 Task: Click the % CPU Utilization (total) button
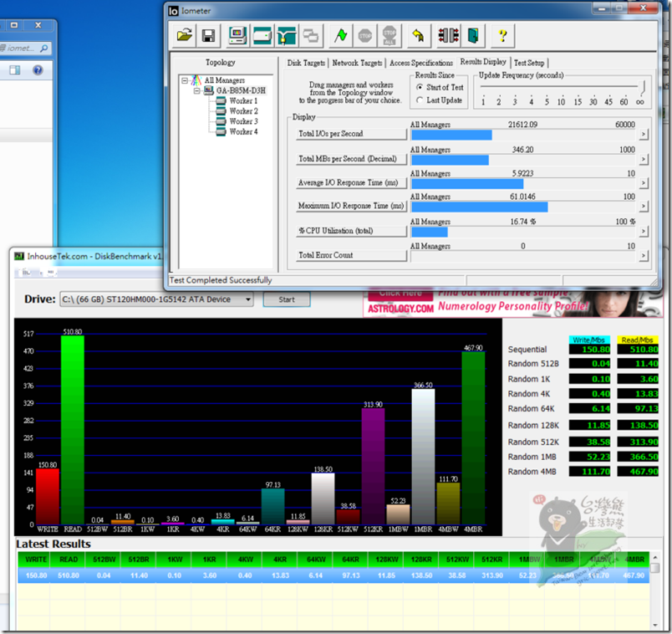(351, 231)
